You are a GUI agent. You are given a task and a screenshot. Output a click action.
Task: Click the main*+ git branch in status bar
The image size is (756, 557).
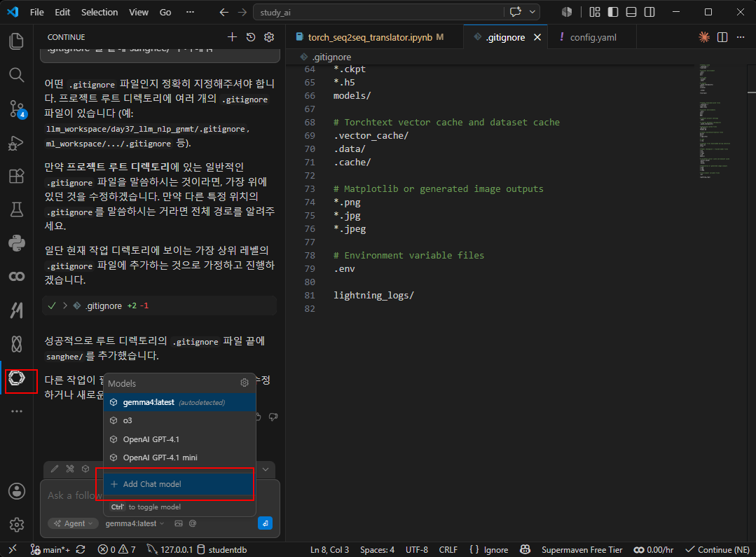50,550
